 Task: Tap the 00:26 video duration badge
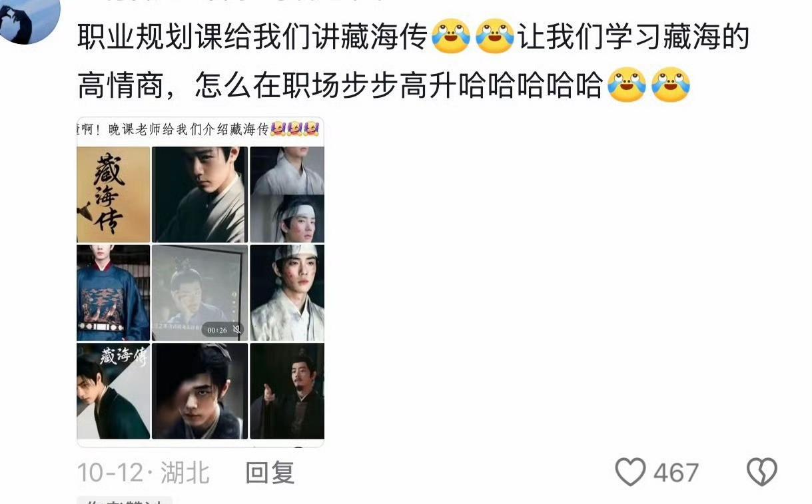[217, 330]
